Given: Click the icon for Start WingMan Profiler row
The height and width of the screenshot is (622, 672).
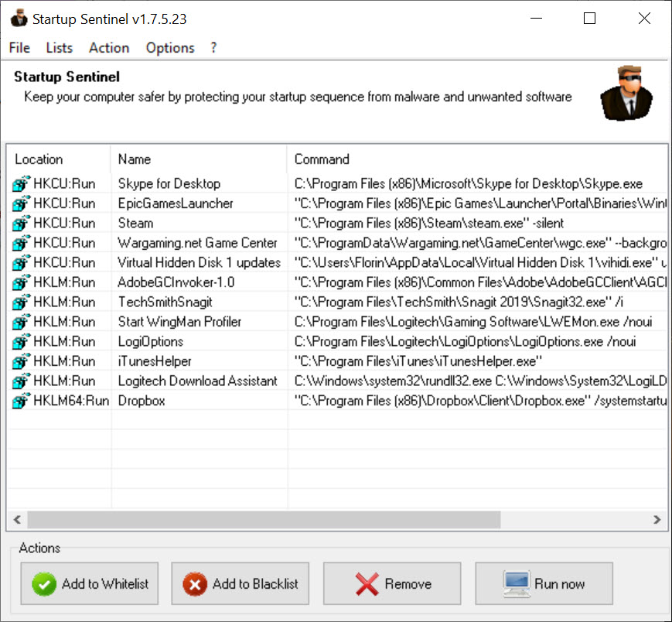Looking at the screenshot, I should (x=21, y=322).
